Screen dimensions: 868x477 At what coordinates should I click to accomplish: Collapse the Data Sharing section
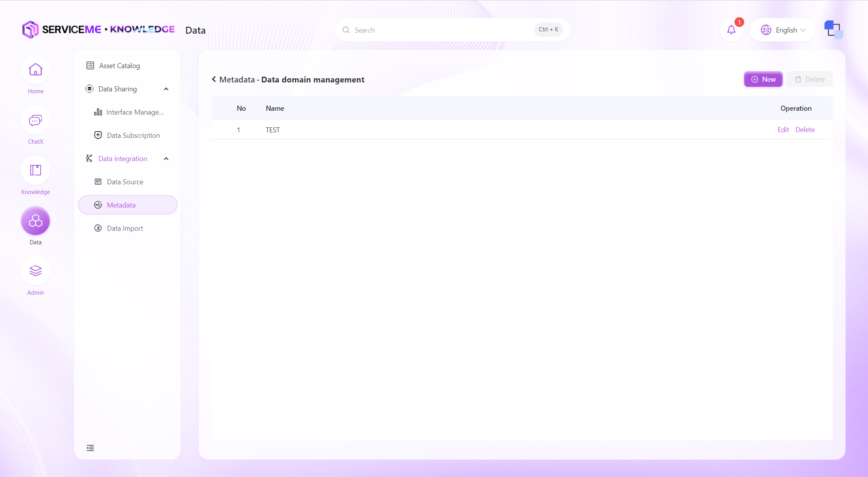coord(166,89)
